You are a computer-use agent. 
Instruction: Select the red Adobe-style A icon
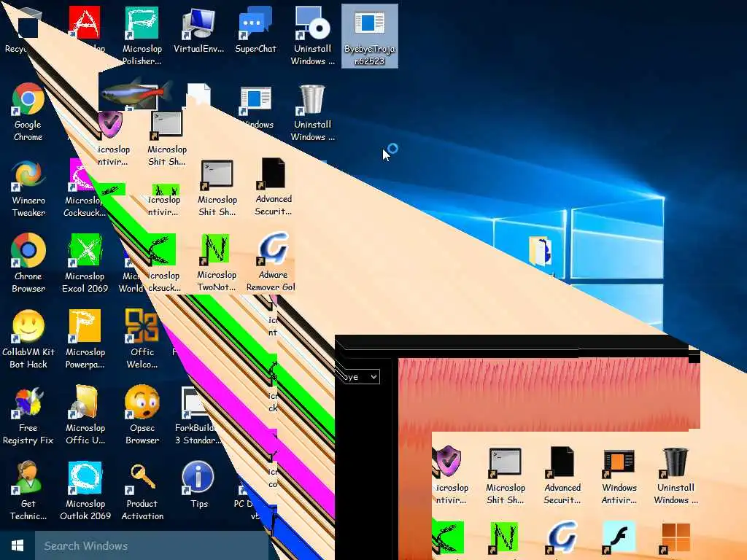click(85, 22)
